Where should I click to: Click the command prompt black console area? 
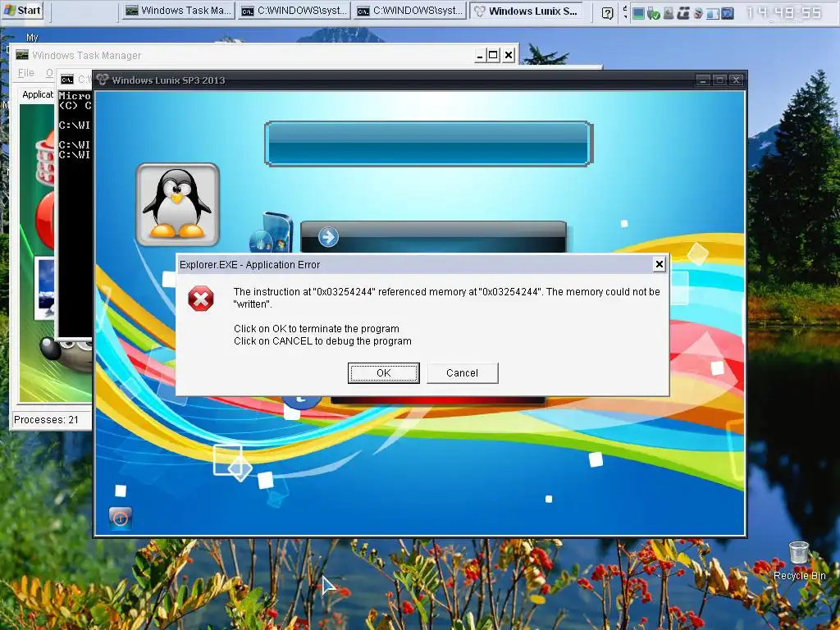pos(75,214)
